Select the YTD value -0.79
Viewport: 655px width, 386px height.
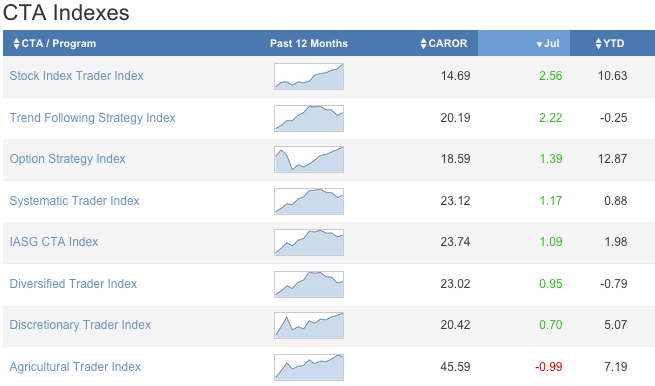pos(614,284)
